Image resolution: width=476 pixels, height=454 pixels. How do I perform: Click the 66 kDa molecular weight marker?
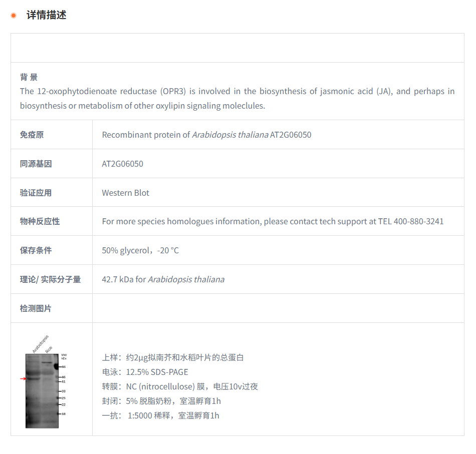[x=64, y=367]
